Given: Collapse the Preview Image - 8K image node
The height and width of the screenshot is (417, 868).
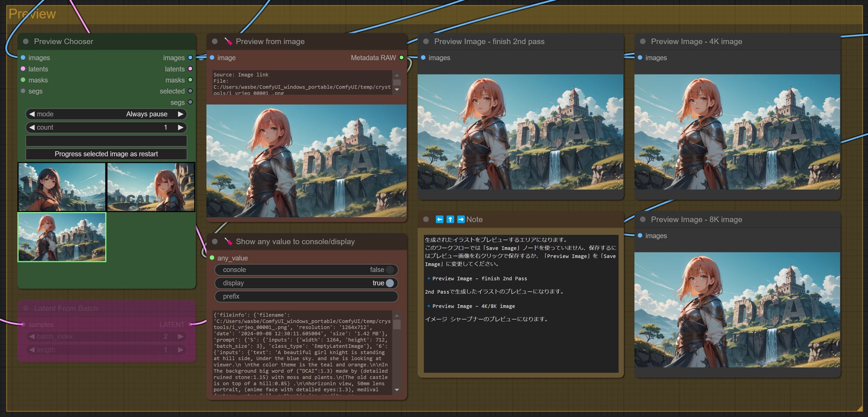Looking at the screenshot, I should pos(642,219).
